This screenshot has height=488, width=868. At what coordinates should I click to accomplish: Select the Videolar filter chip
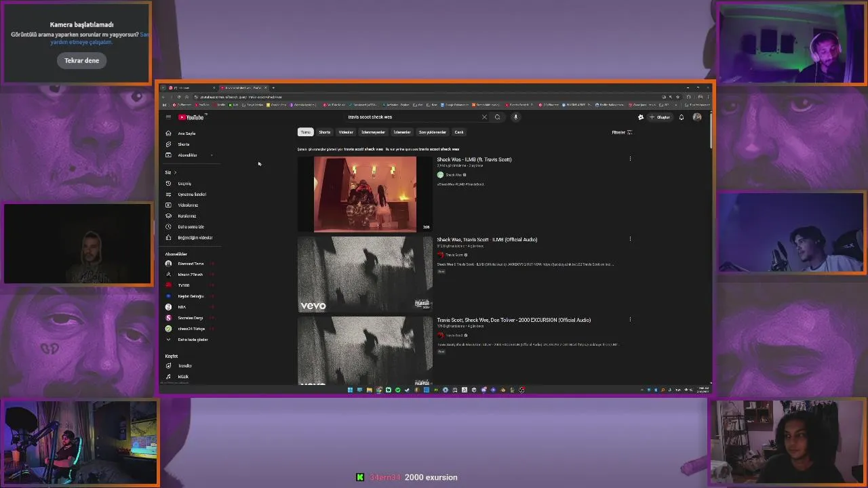pyautogui.click(x=346, y=132)
